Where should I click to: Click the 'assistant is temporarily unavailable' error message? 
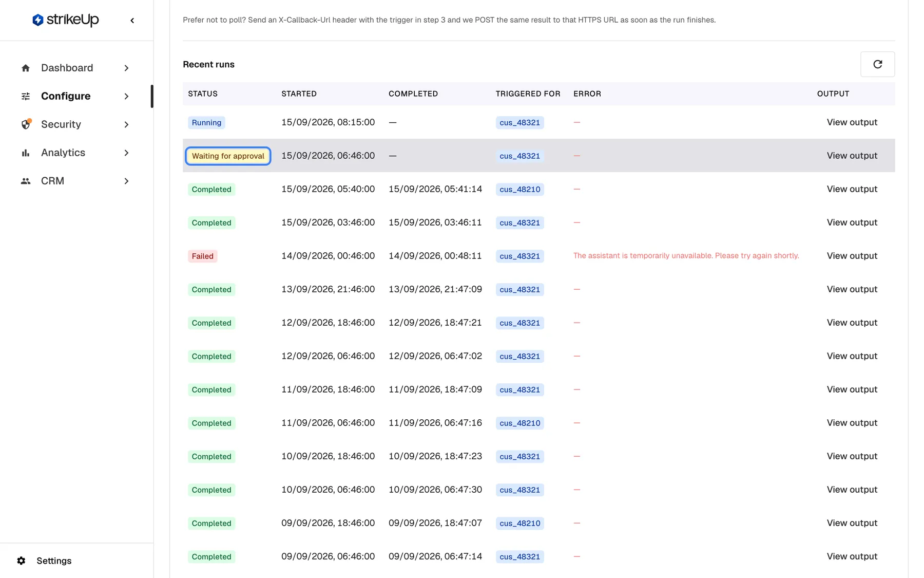click(686, 256)
